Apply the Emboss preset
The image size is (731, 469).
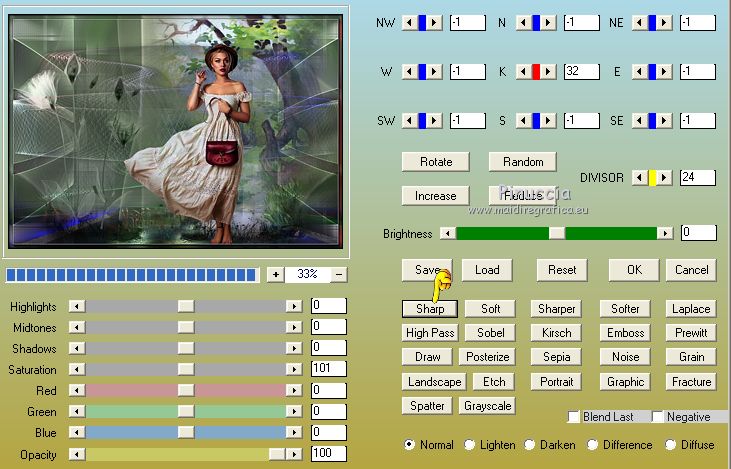[x=625, y=333]
